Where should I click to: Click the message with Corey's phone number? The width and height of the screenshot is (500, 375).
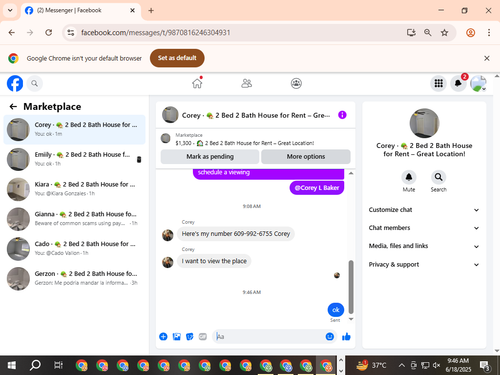(236, 234)
